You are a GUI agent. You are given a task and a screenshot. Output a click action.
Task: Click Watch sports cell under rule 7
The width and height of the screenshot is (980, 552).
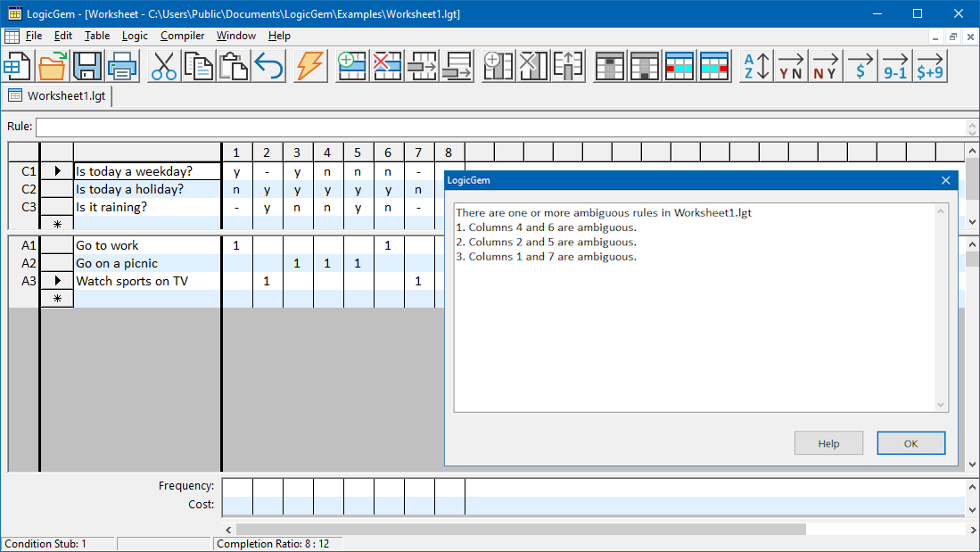tap(419, 281)
